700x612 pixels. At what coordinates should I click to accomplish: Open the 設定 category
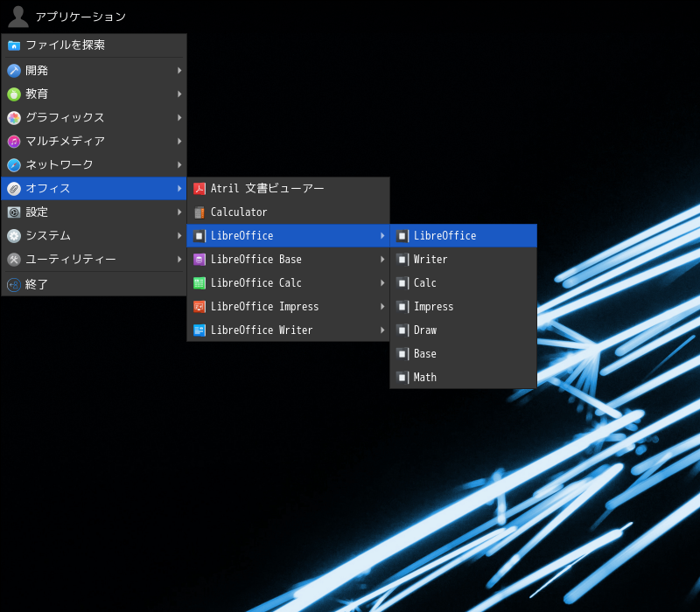[94, 212]
